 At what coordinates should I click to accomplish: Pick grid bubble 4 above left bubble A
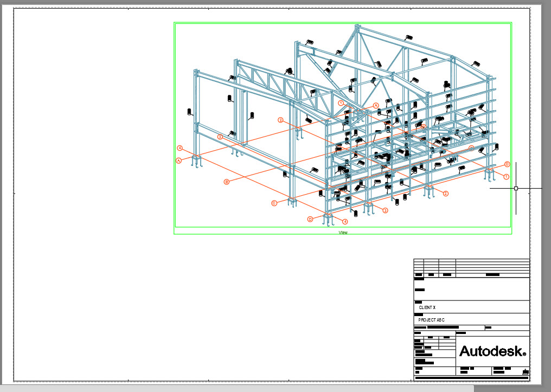tap(180, 148)
